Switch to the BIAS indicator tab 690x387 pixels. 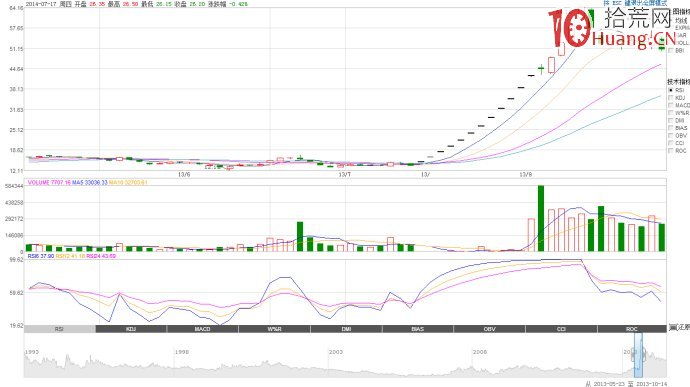point(418,329)
